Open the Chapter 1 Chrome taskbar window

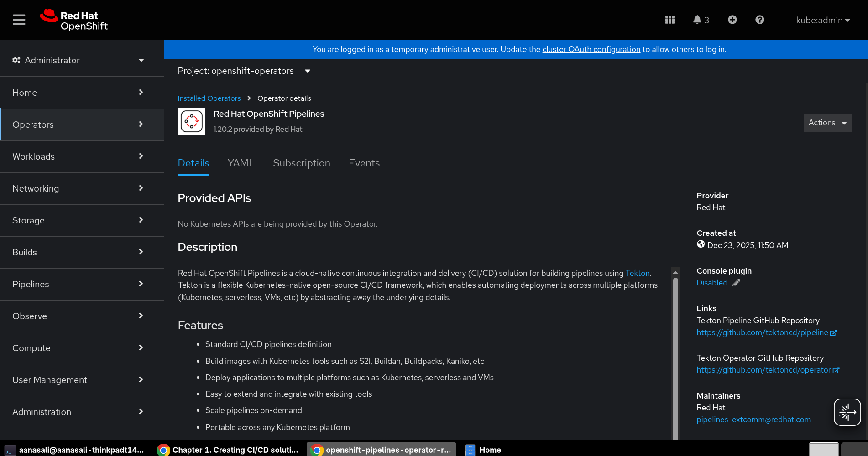point(228,450)
